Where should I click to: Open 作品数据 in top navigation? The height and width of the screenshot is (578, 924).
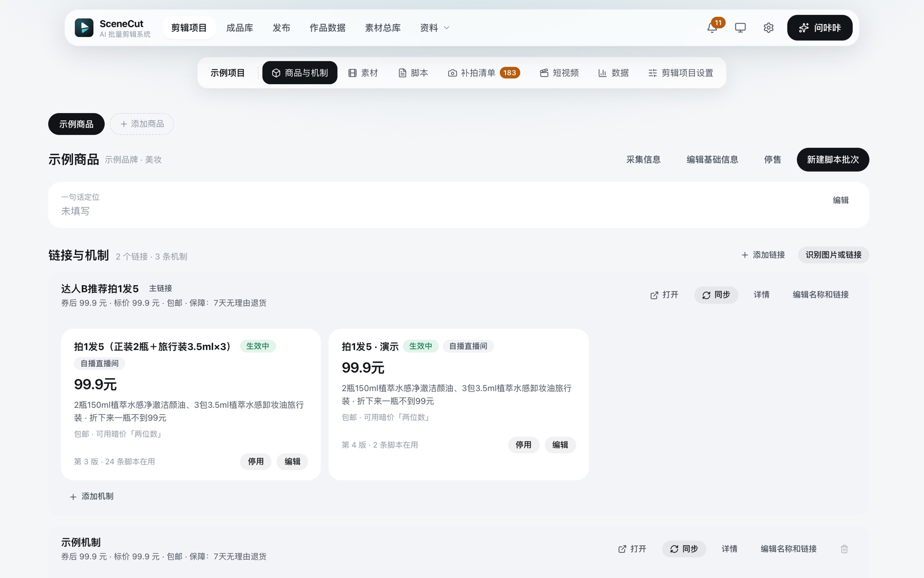(x=328, y=28)
